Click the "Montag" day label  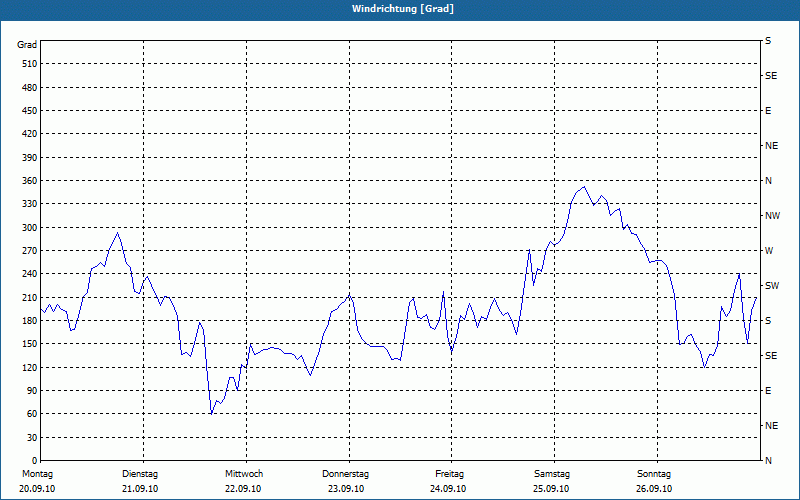tap(37, 474)
